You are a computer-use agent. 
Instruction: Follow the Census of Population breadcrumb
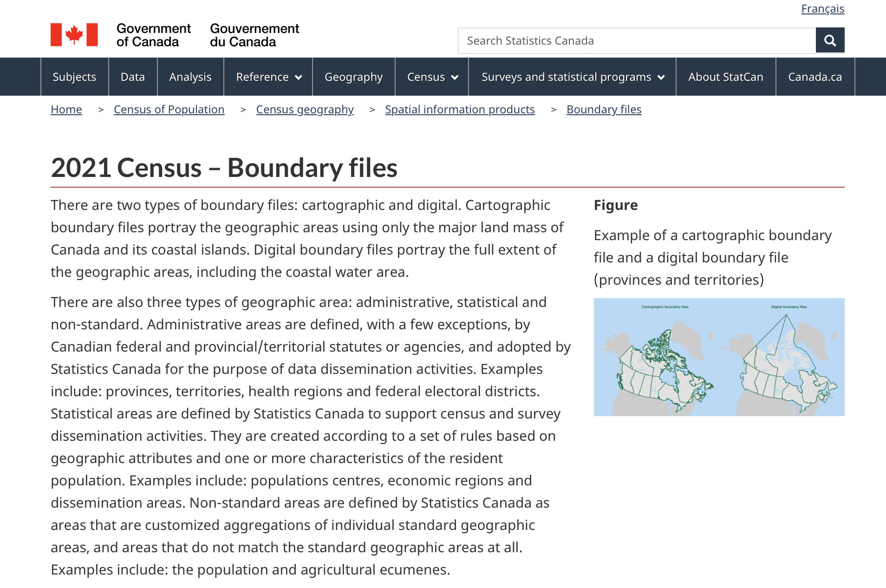[169, 110]
